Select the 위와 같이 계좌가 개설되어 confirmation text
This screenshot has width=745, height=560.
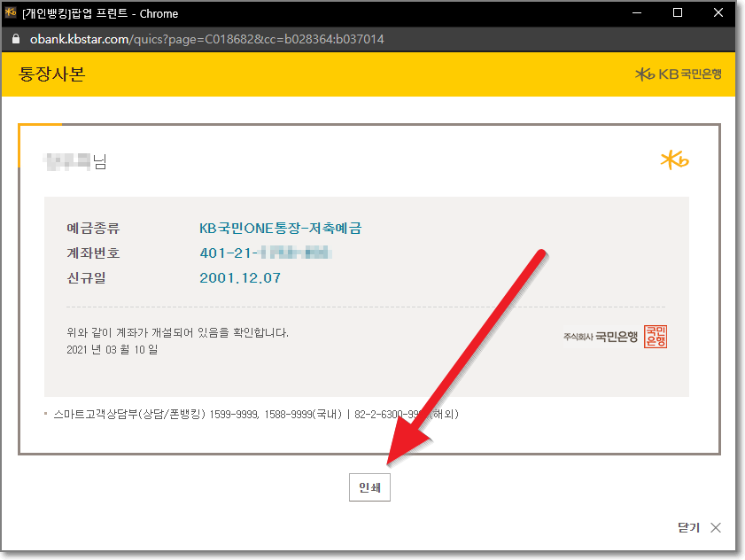[x=178, y=332]
